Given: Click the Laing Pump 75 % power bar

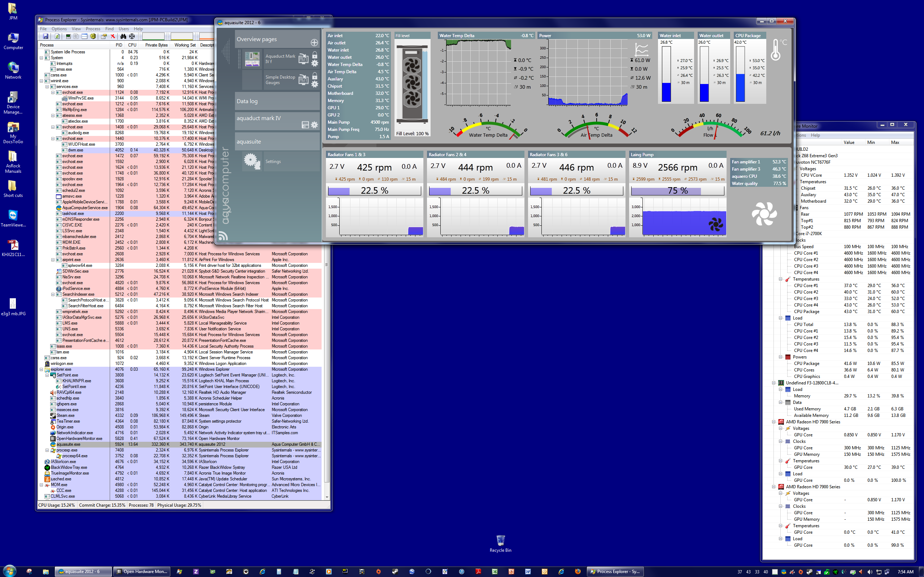Looking at the screenshot, I should tap(677, 190).
